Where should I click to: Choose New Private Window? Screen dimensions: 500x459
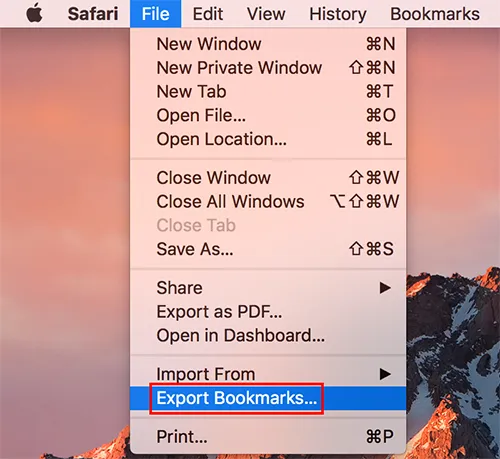[x=268, y=68]
